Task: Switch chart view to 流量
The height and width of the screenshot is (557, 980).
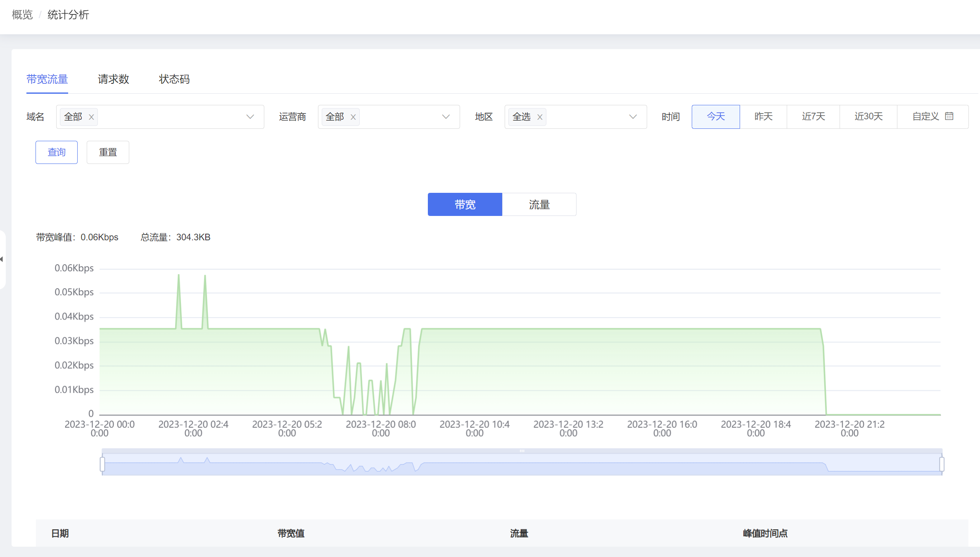Action: tap(539, 204)
